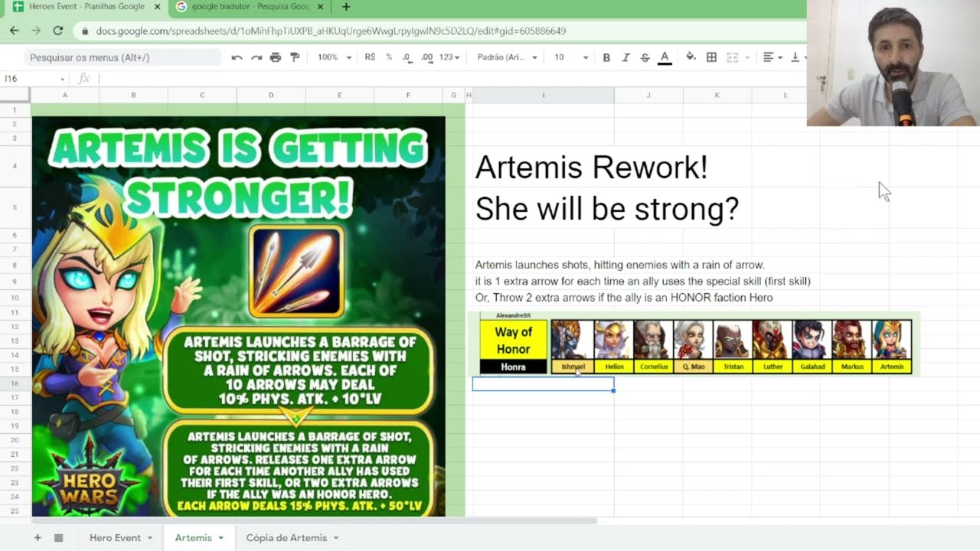The image size is (980, 551).
Task: Click the 'Artemis Rework!' heading cell
Action: [x=591, y=167]
